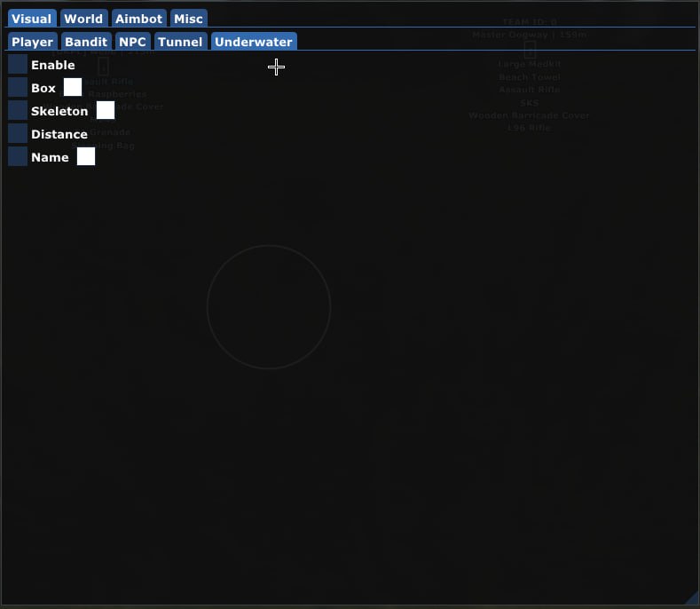Open the Tunnel sub-tab
This screenshot has height=609, width=700.
(x=180, y=42)
